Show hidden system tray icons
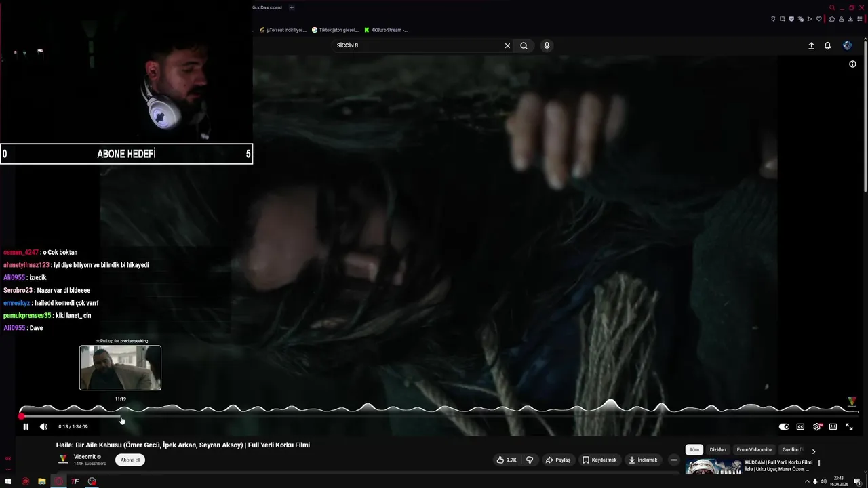The height and width of the screenshot is (488, 868). tap(807, 481)
